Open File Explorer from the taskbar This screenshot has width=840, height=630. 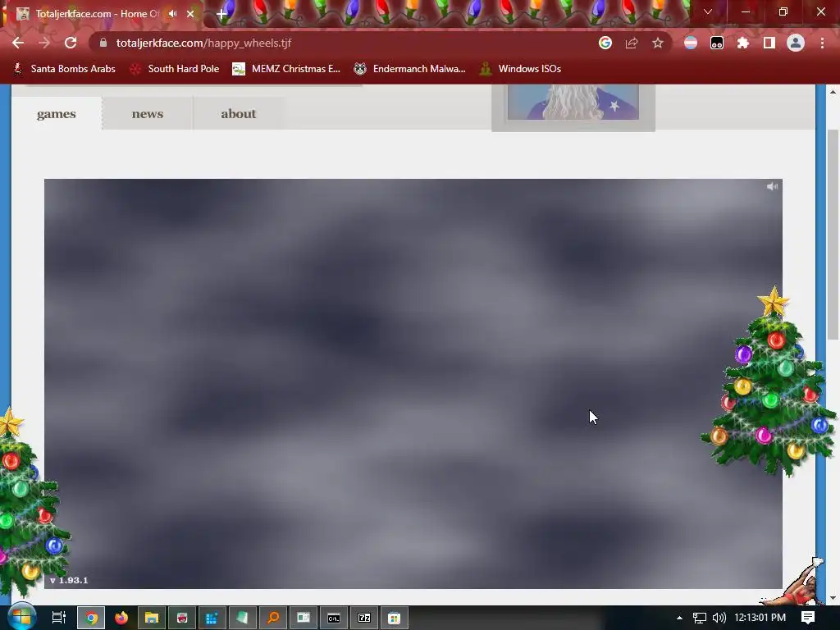pyautogui.click(x=152, y=618)
